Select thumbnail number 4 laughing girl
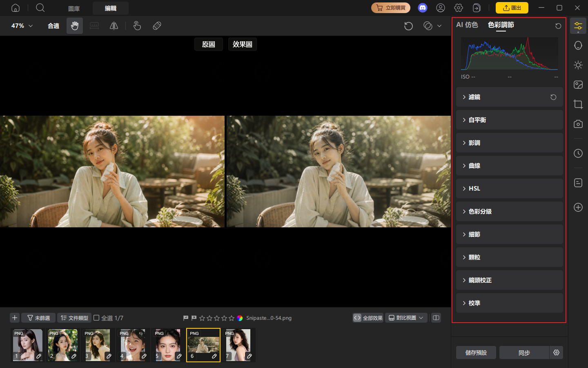This screenshot has height=368, width=588. pyautogui.click(x=133, y=345)
